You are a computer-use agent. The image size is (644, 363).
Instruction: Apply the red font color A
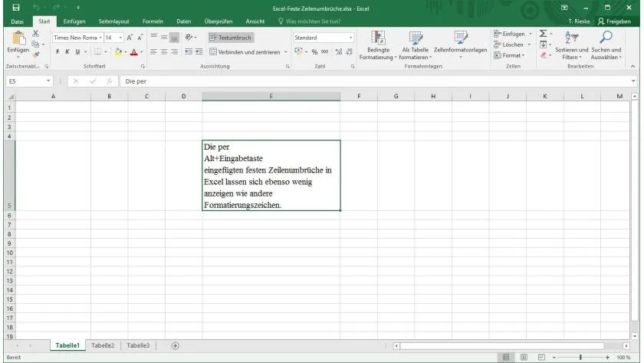(x=133, y=51)
